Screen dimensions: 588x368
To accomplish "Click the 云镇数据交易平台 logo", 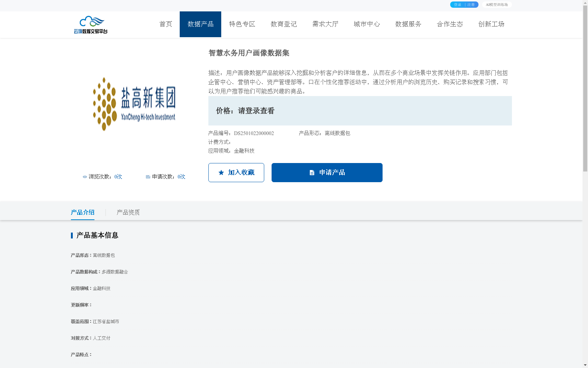I will [90, 25].
